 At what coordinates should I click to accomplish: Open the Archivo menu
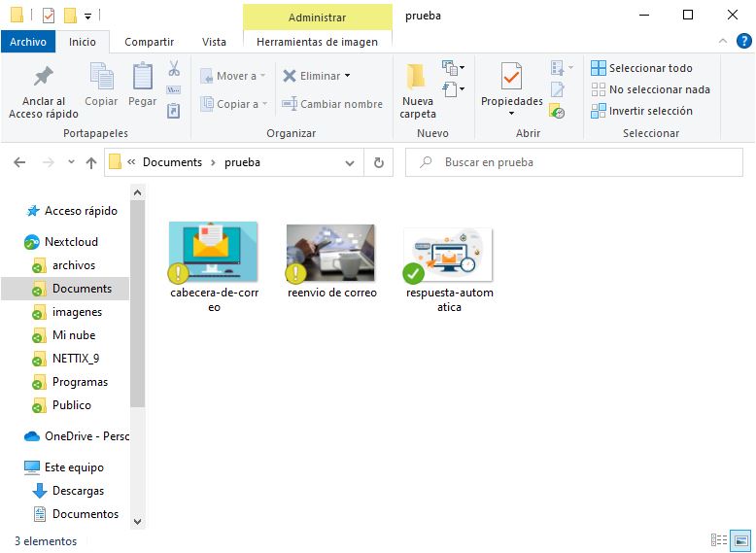point(28,42)
